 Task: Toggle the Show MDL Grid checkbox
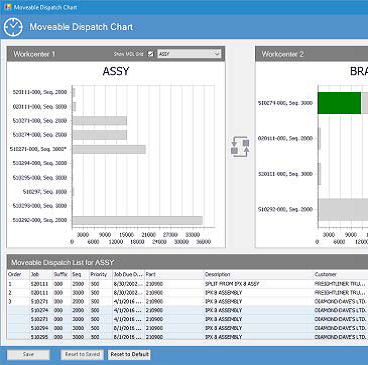click(x=151, y=54)
